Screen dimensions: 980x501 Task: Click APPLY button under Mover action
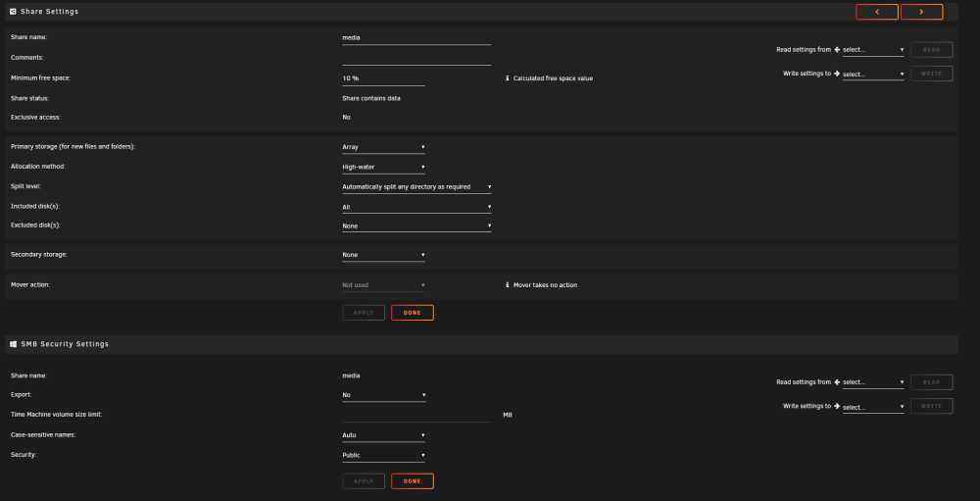(x=364, y=313)
